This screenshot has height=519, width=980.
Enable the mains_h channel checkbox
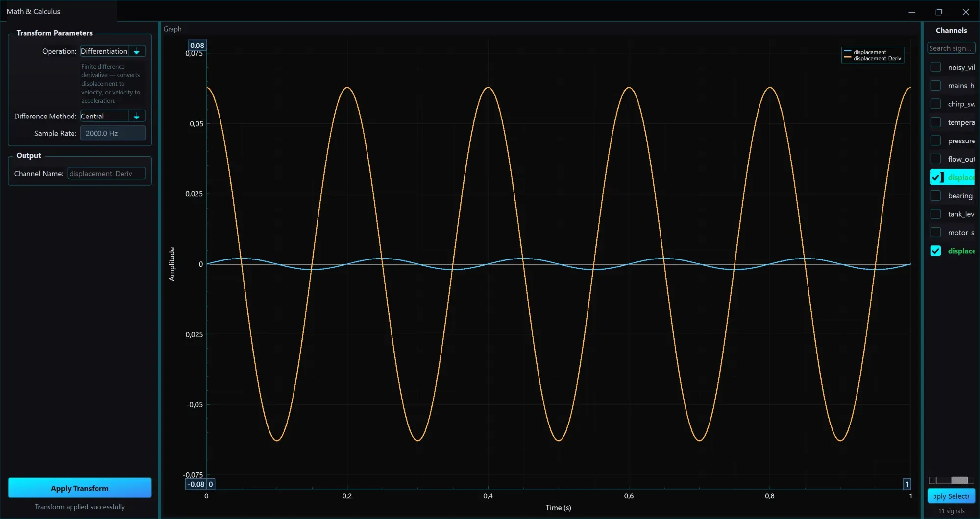pos(935,86)
